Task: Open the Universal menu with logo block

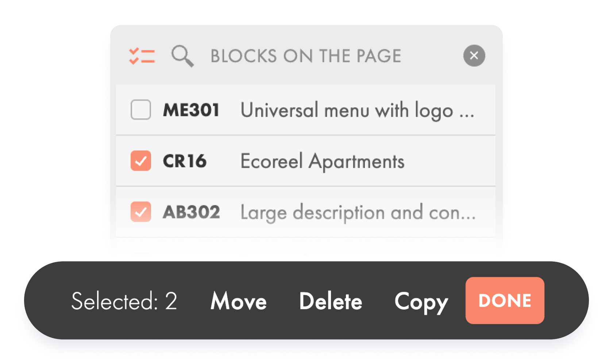Action: click(x=347, y=110)
